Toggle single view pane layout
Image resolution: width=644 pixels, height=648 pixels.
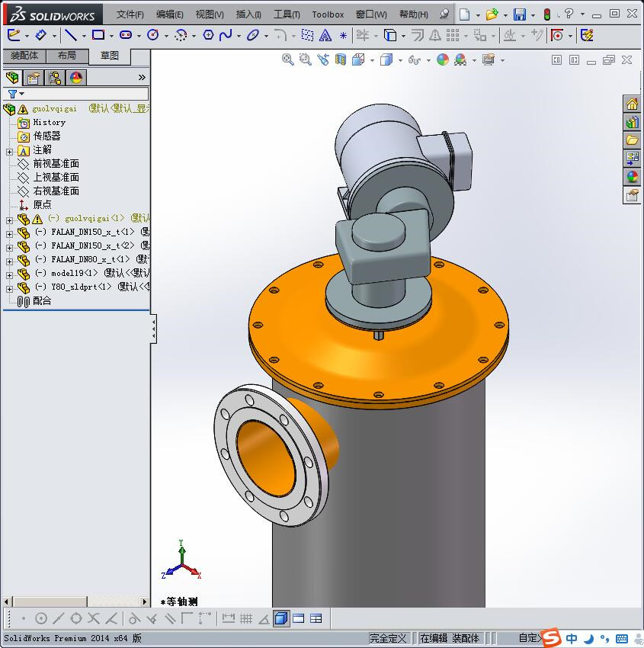(298, 619)
